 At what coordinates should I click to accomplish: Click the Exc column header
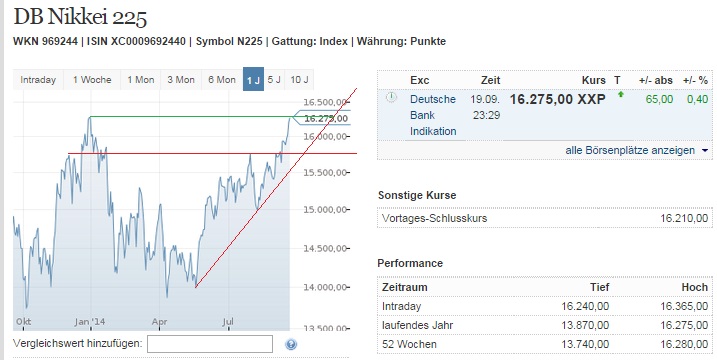click(x=420, y=80)
